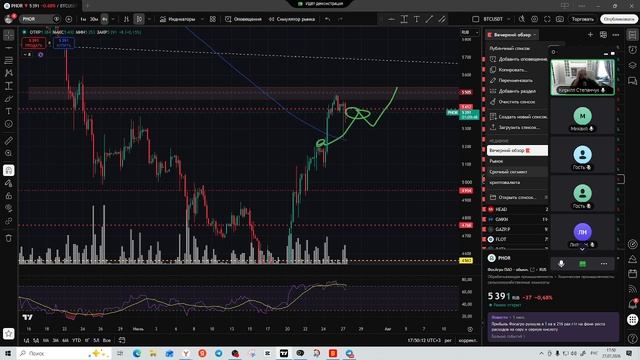
Task: Open Вечерний обзор watchlist dropdown
Action: coord(512,35)
